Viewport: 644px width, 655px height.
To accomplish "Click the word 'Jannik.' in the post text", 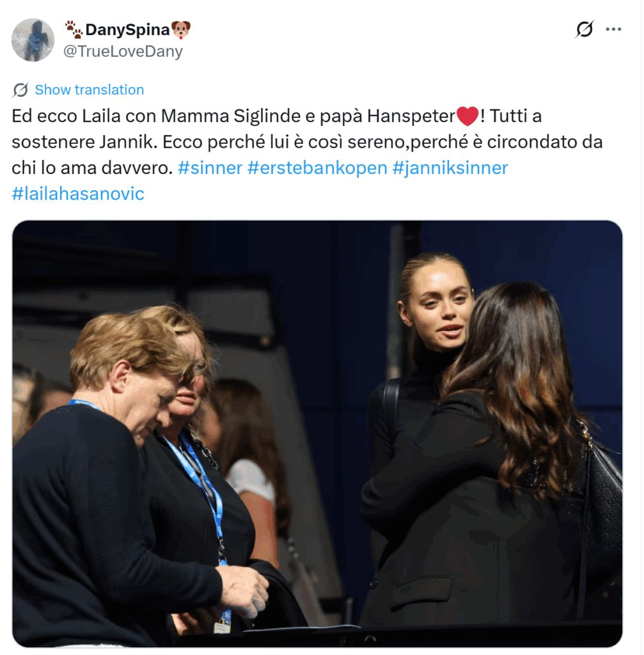I will [128, 142].
